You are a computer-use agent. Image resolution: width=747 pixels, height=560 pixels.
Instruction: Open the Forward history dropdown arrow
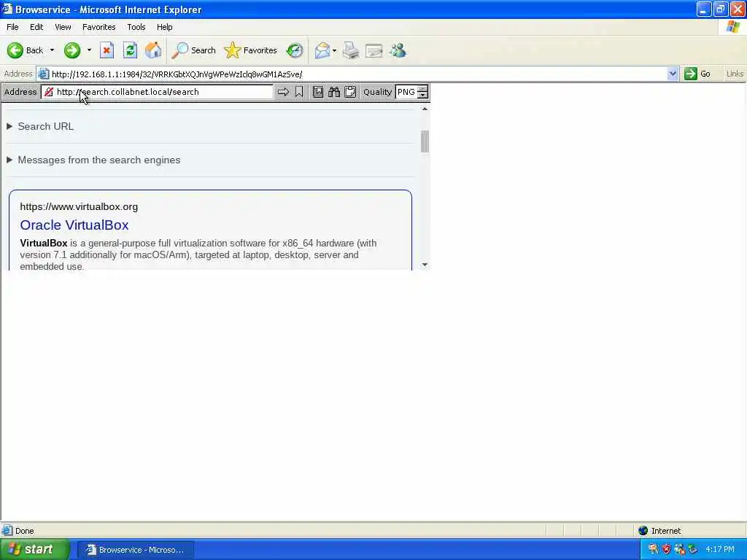[89, 50]
